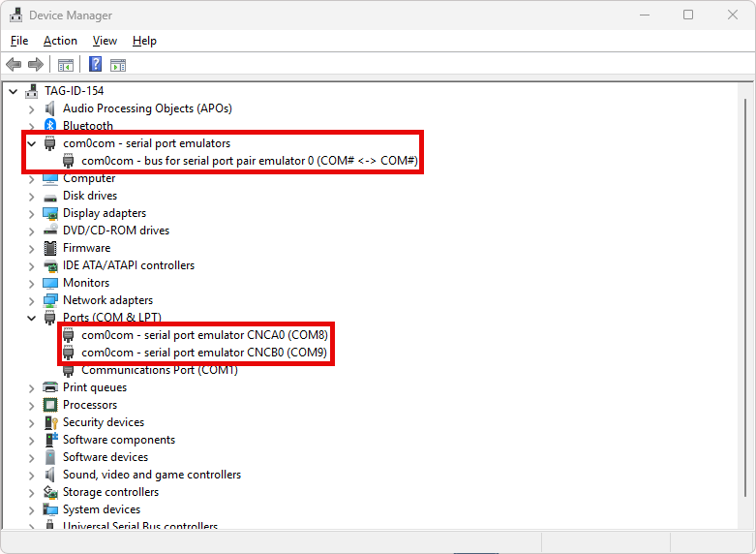Collapse the com0com serial port emulators node
756x554 pixels.
click(x=32, y=143)
